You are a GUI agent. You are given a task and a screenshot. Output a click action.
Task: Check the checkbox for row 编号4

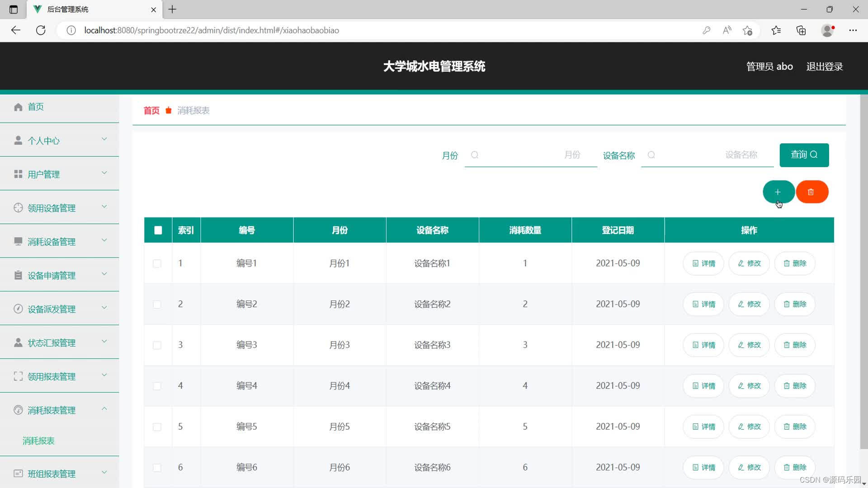pos(157,386)
